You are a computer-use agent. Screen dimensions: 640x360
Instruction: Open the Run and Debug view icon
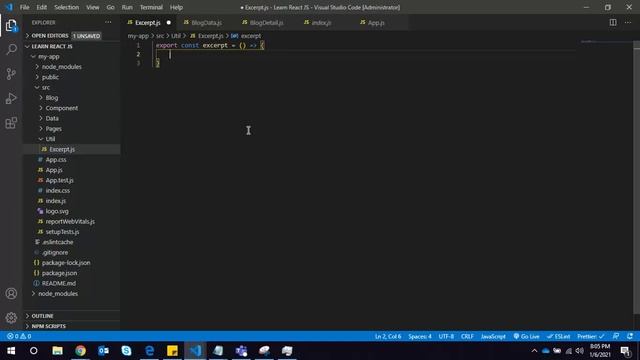[11, 98]
